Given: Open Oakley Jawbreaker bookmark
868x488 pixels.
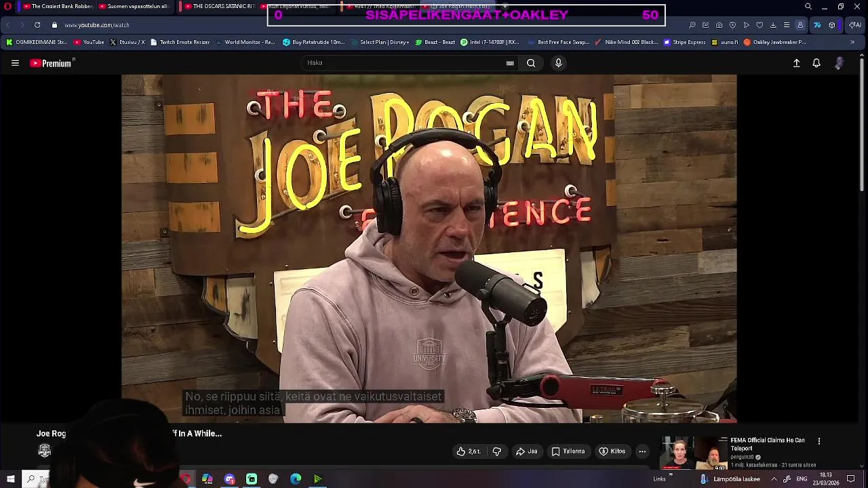Looking at the screenshot, I should pos(774,42).
